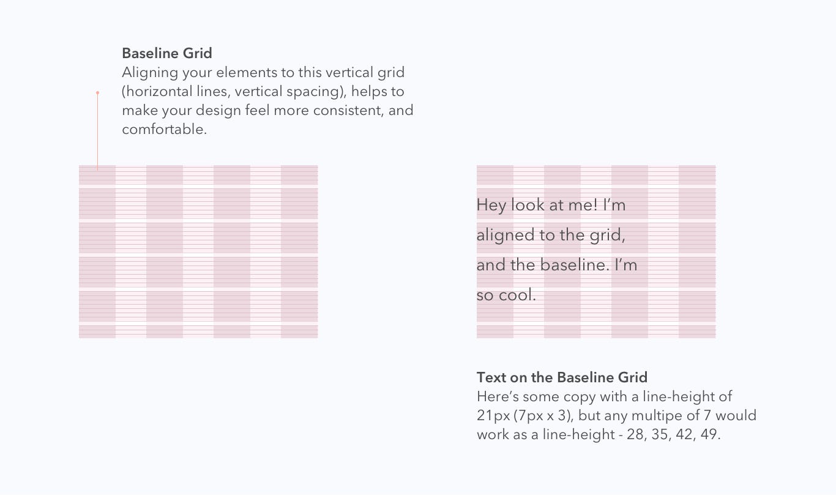836x504 pixels.
Task: Click the "Baseline Grid" heading
Action: point(167,53)
